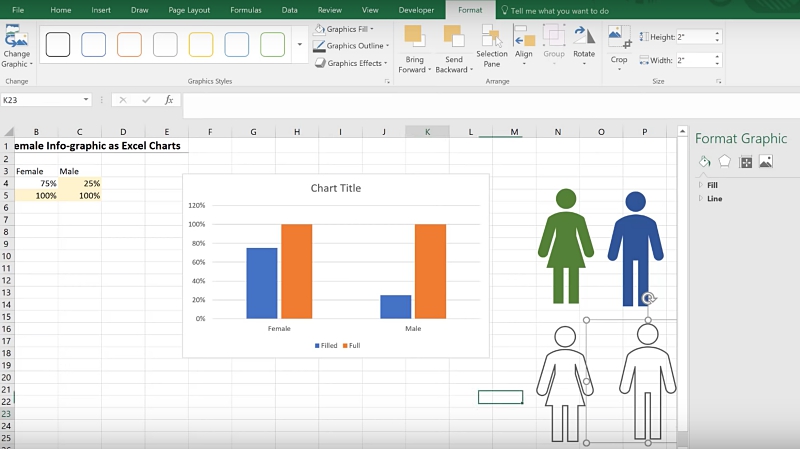Open Graphics Styles dialog launcher
The image size is (800, 449).
[387, 82]
